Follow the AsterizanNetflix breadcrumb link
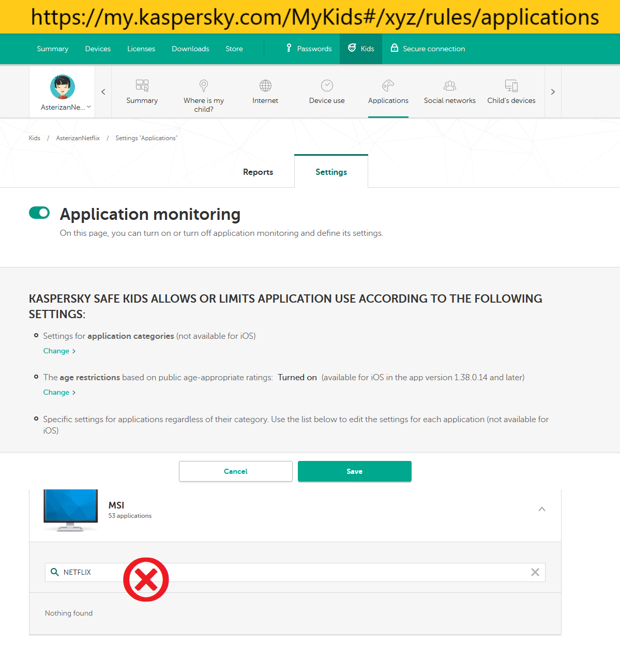The width and height of the screenshot is (620, 672). click(78, 138)
